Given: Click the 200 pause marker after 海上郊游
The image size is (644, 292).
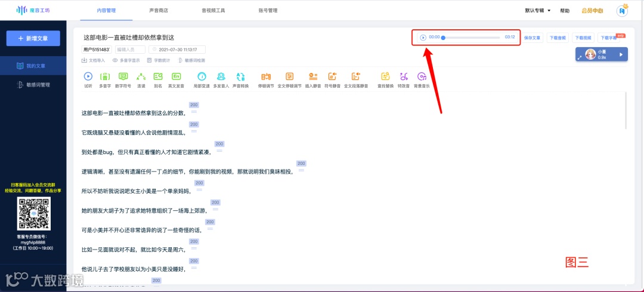Looking at the screenshot, I should 215,202.
